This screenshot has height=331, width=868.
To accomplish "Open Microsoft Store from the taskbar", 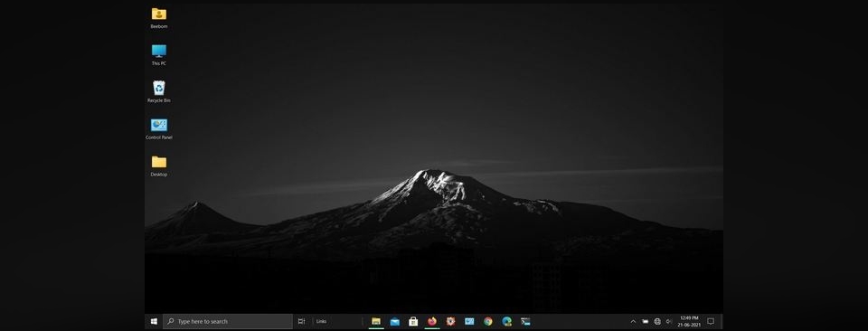I will [x=413, y=322].
